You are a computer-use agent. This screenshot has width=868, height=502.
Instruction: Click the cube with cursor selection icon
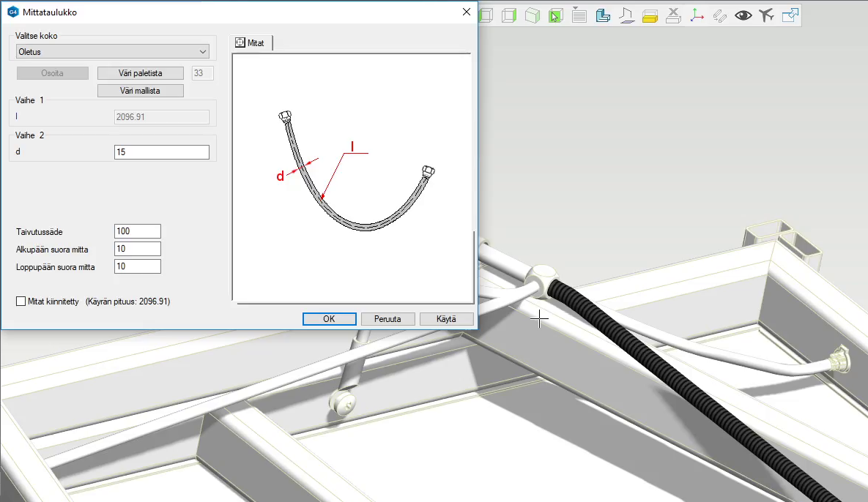pyautogui.click(x=556, y=15)
